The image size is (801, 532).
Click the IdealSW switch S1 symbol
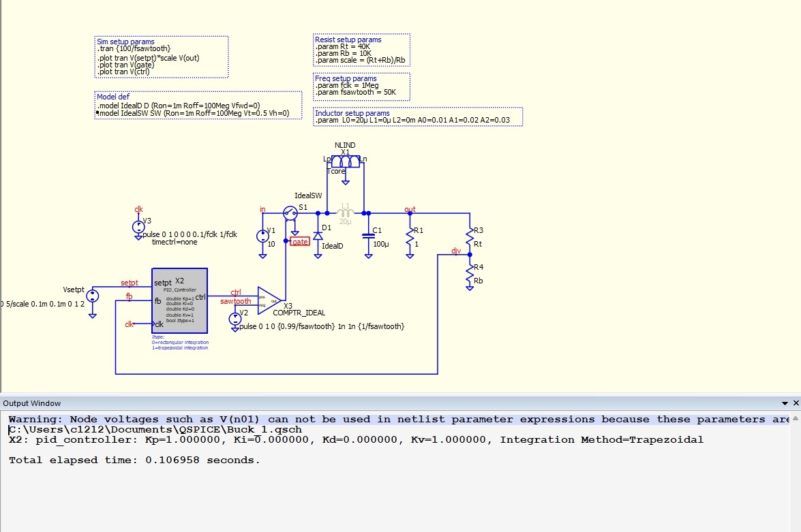[290, 213]
